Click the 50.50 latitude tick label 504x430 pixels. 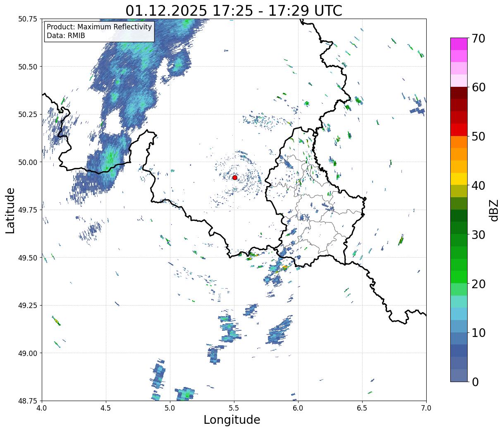[28, 67]
